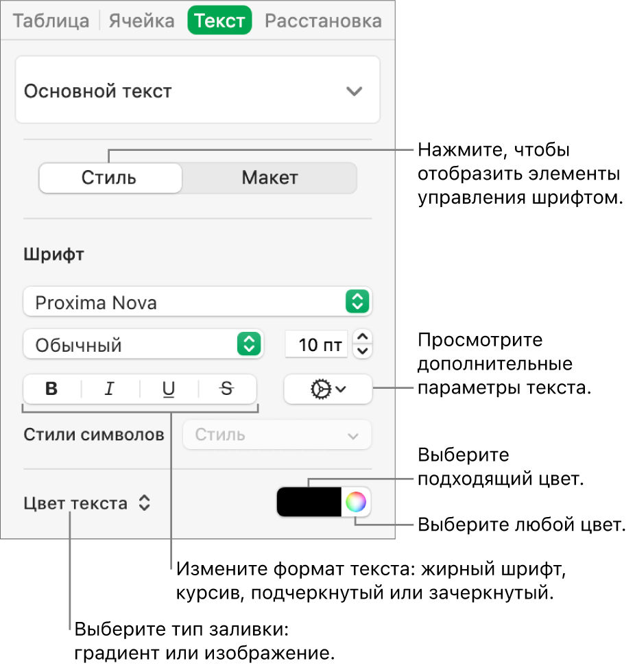Toggle bold text formatting
This screenshot has height=672, width=635.
click(x=52, y=389)
